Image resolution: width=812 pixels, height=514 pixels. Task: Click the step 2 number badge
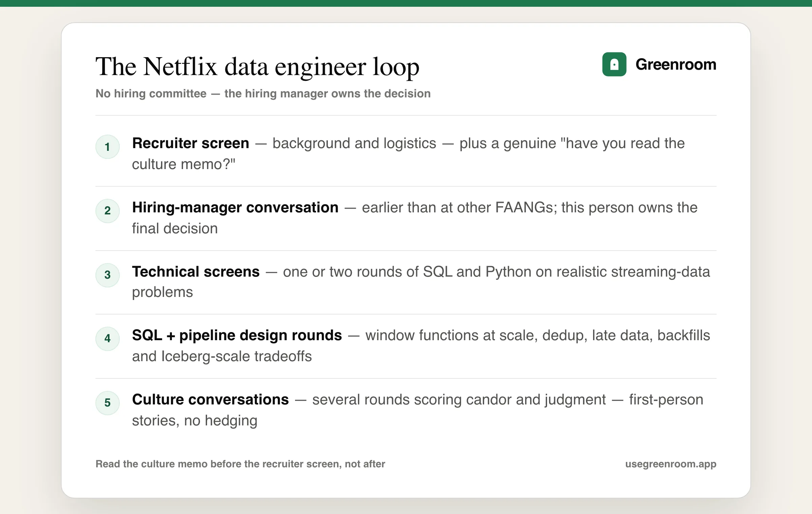(x=108, y=211)
